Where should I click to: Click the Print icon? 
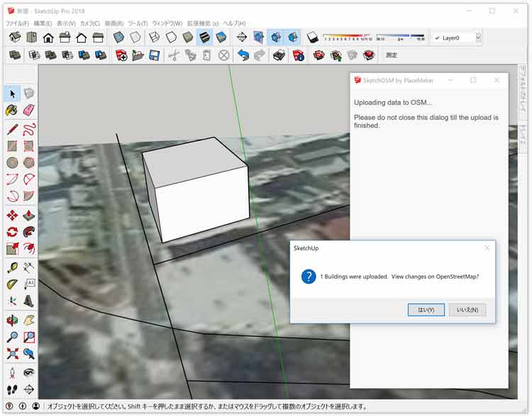coord(279,55)
